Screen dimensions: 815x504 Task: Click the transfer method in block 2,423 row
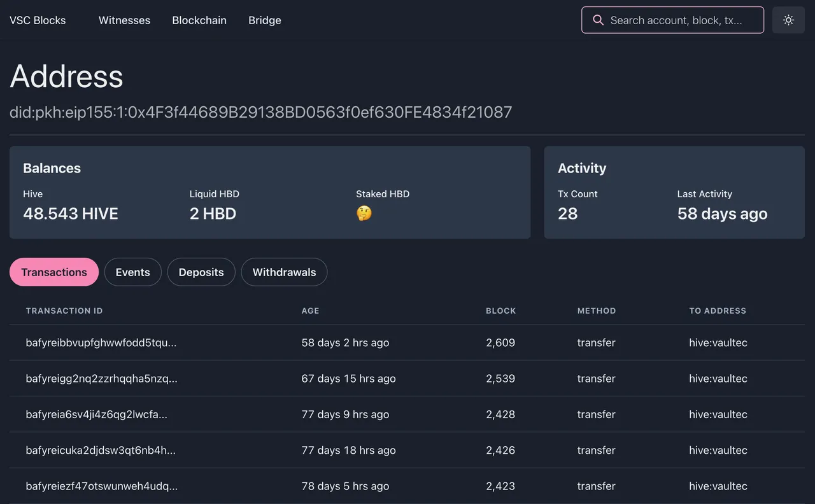pyautogui.click(x=597, y=486)
